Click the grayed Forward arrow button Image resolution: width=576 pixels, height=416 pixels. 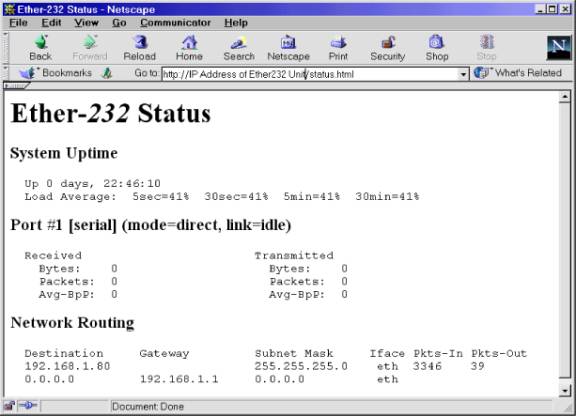coord(90,48)
